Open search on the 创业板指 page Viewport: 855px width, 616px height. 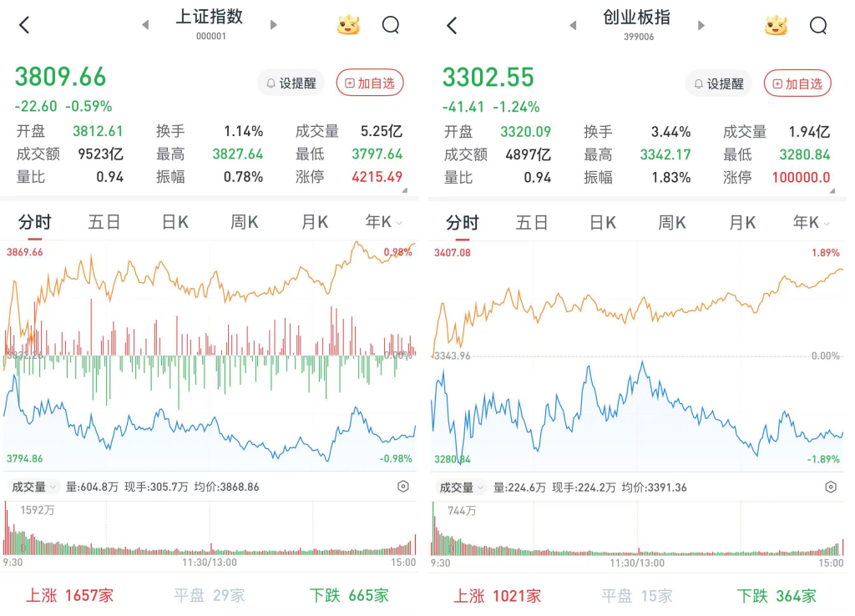pos(818,26)
